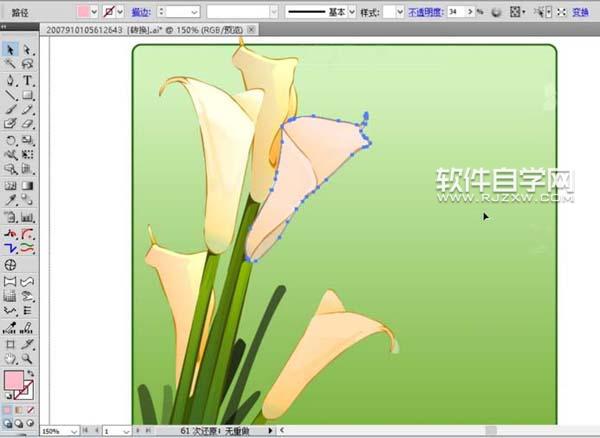600x438 pixels.
Task: Select the Blend tool
Action: pos(27,200)
